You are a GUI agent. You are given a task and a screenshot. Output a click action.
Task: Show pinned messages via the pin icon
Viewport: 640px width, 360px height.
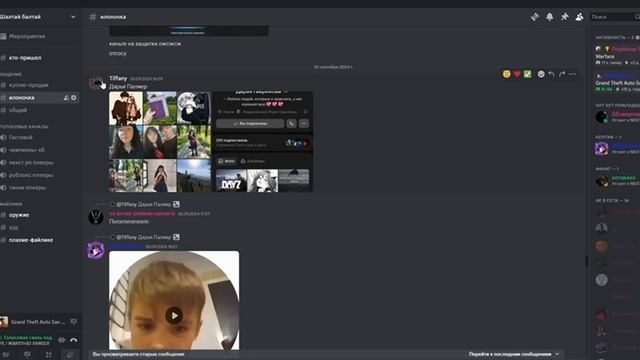tap(564, 17)
